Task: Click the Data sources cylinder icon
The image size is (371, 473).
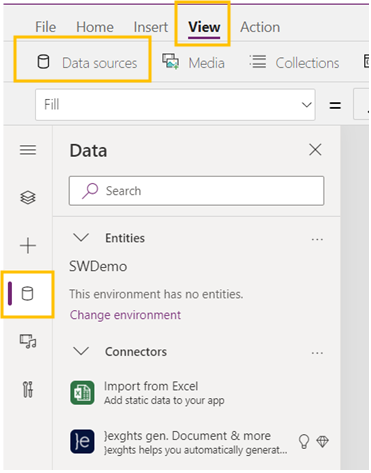Action: click(x=43, y=62)
